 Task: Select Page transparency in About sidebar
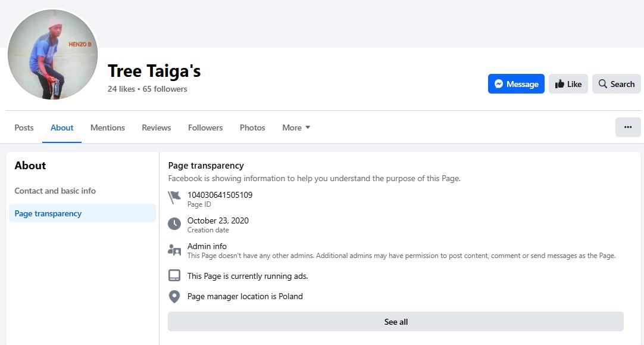point(82,213)
